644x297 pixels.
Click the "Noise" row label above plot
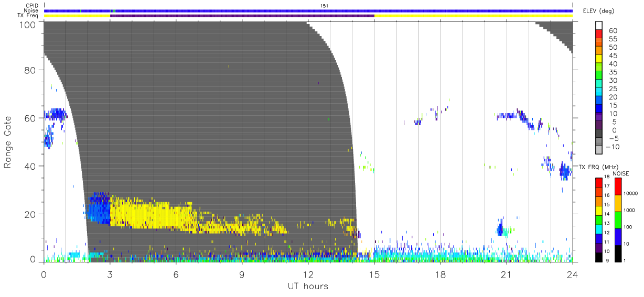pyautogui.click(x=32, y=10)
